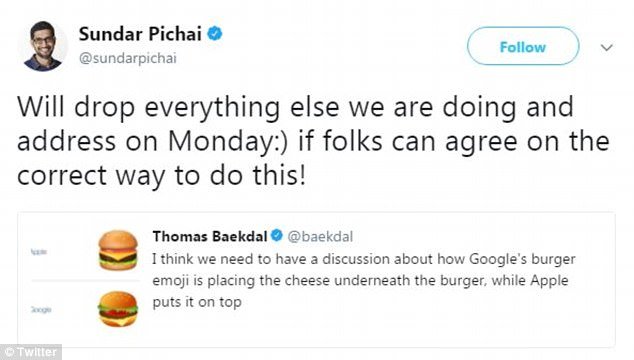Click the verified badge next to Thomas Baekdal

point(277,235)
